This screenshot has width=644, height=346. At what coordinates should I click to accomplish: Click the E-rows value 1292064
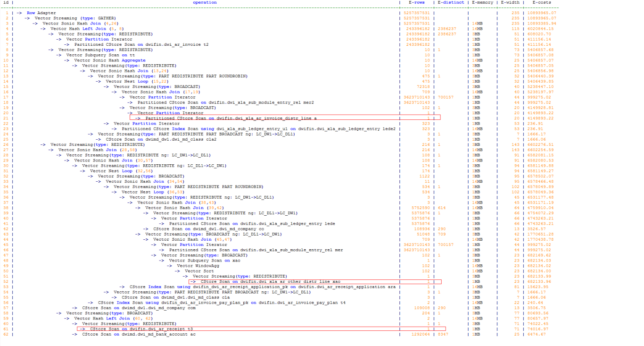click(420, 334)
